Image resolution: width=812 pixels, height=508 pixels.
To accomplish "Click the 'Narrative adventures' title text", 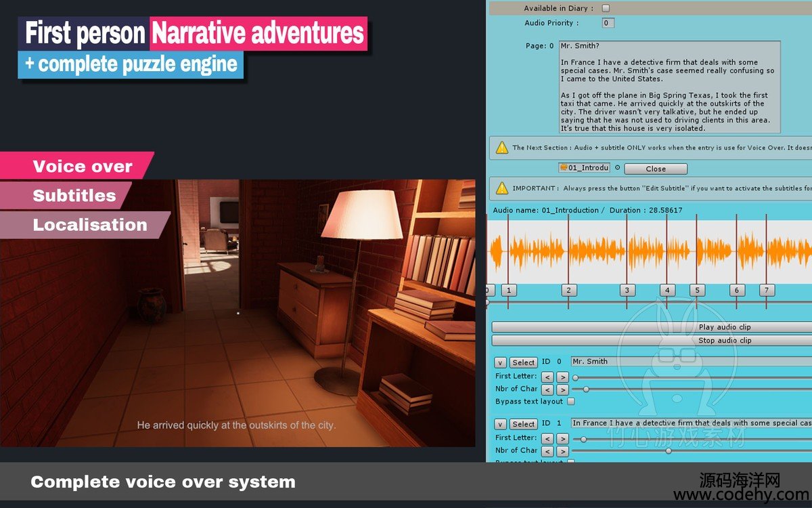I will [x=258, y=33].
